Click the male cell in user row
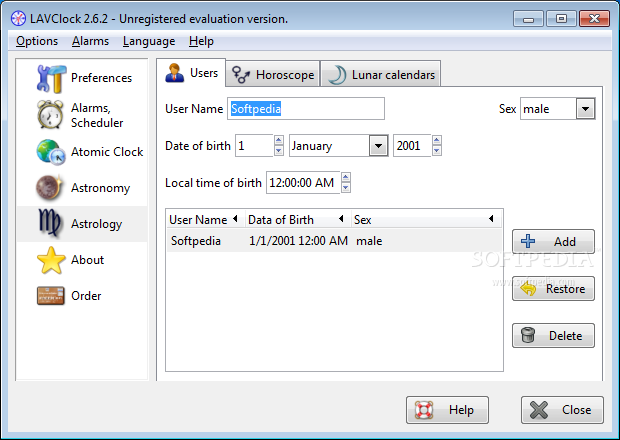The image size is (620, 440). coord(369,241)
